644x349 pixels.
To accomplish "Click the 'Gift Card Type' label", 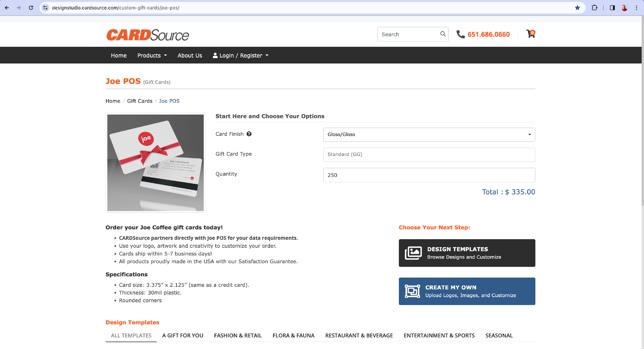I will pyautogui.click(x=234, y=154).
